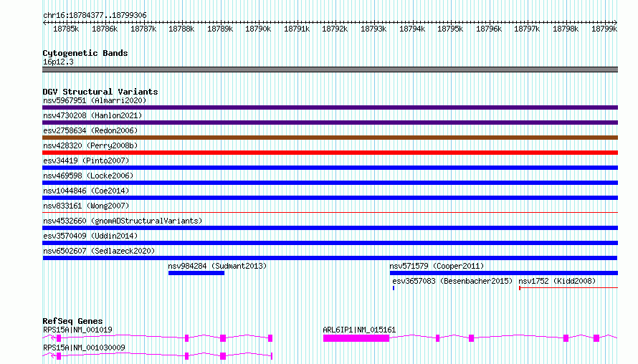Open the DGV Structural Variants track heading

tap(100, 92)
